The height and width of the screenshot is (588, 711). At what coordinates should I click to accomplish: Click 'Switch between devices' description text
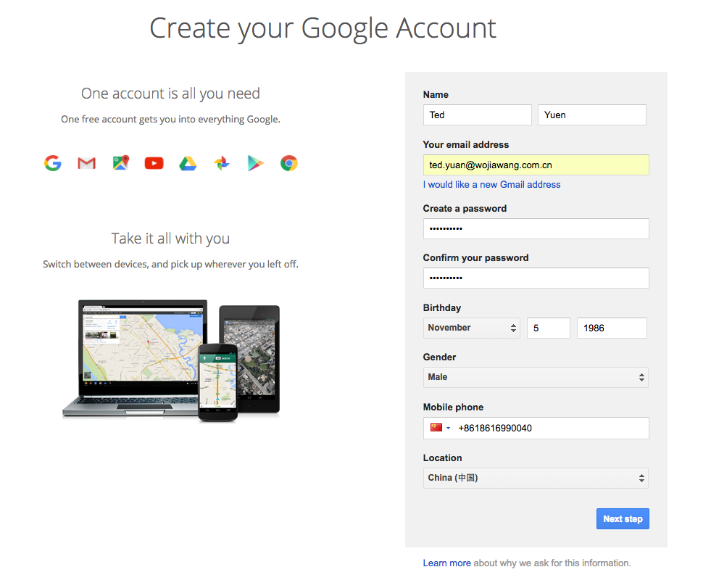tap(170, 264)
